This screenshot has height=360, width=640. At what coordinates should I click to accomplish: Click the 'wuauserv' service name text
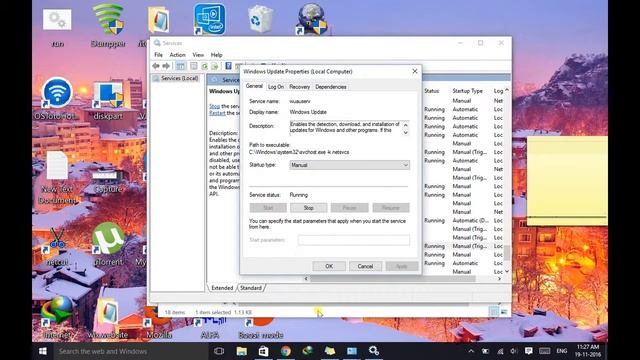[300, 101]
